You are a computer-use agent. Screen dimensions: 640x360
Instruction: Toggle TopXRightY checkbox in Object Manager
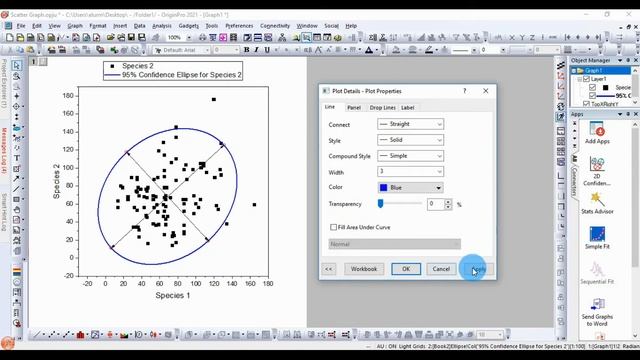pos(587,104)
